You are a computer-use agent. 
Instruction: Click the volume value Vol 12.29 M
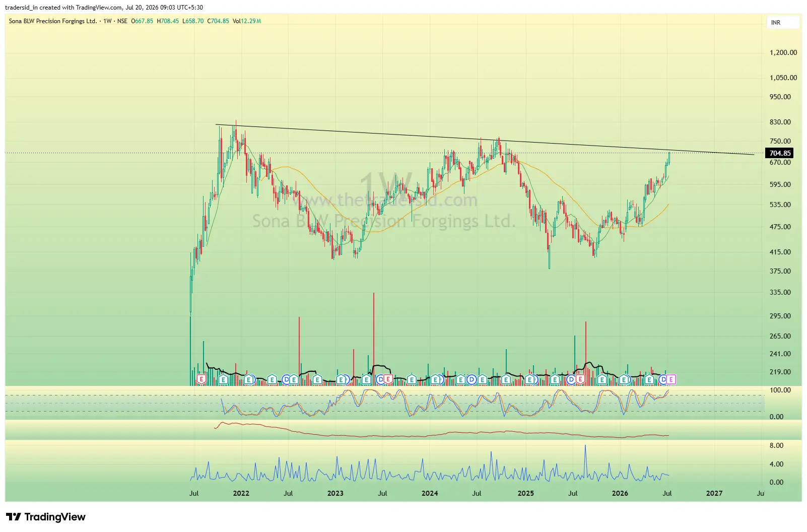pos(247,21)
